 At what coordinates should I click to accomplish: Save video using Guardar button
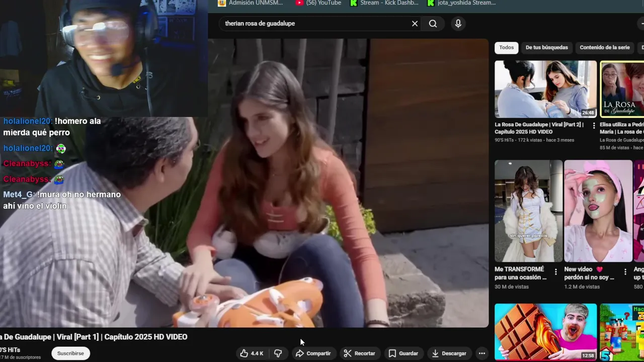point(403,353)
